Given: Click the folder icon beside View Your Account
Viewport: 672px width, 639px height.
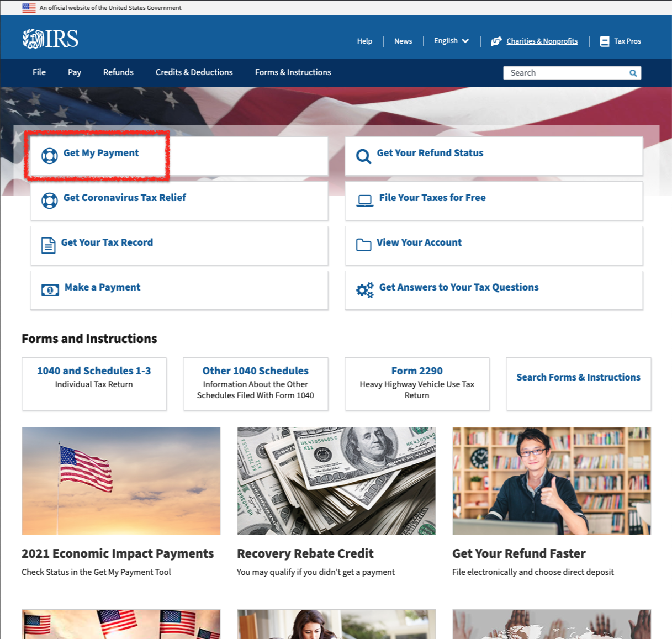Looking at the screenshot, I should click(x=363, y=245).
